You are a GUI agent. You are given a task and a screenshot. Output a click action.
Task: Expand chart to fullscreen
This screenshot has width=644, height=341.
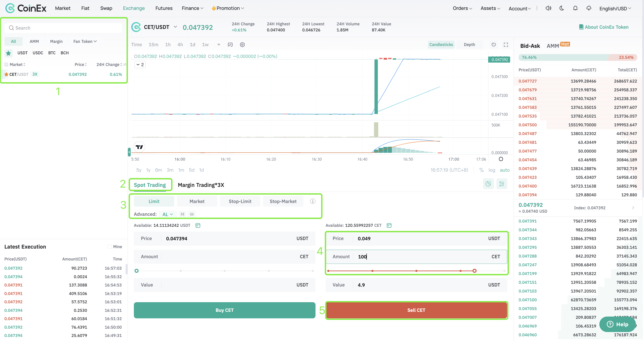click(x=506, y=45)
